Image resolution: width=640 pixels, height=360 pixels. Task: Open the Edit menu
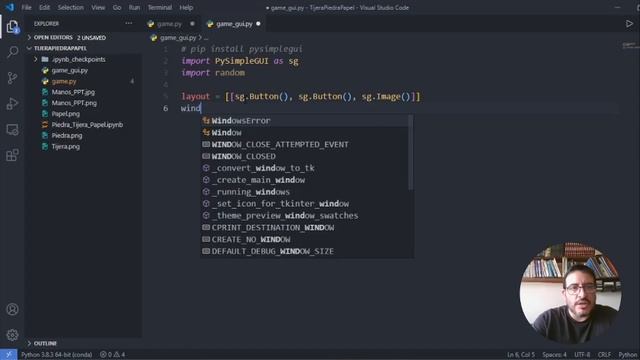point(44,7)
